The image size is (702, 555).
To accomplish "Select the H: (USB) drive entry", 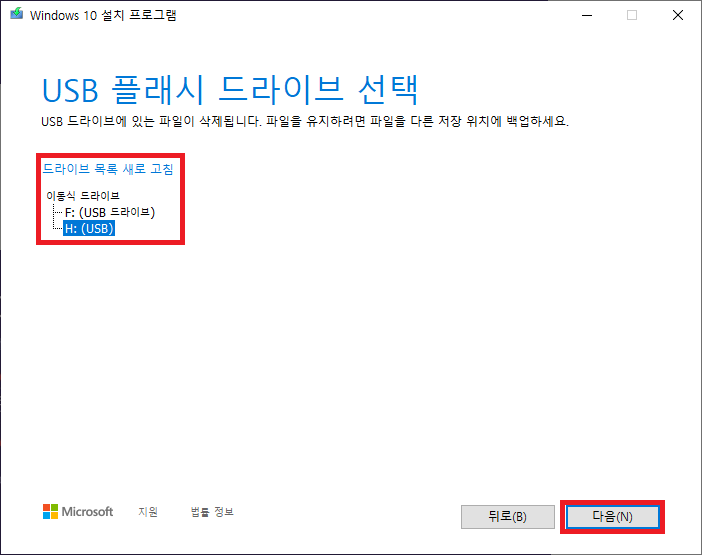I will (x=89, y=228).
